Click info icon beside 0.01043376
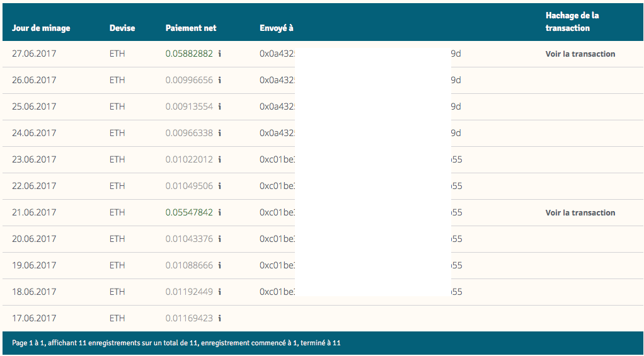This screenshot has width=644, height=356. pos(220,239)
